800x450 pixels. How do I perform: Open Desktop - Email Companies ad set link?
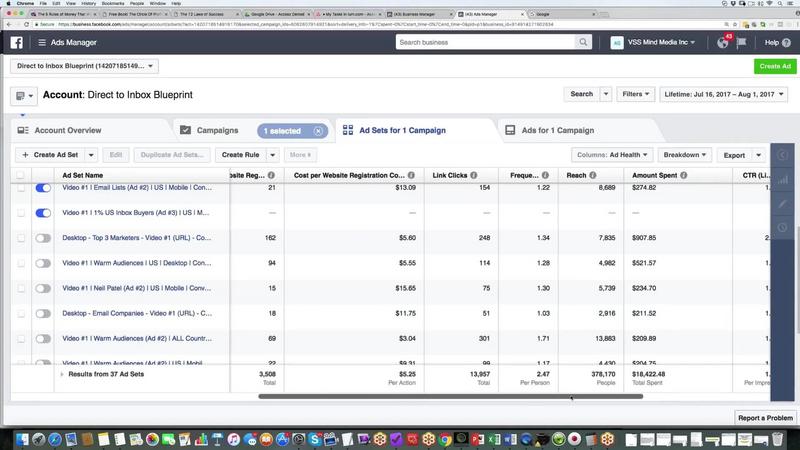tap(137, 313)
